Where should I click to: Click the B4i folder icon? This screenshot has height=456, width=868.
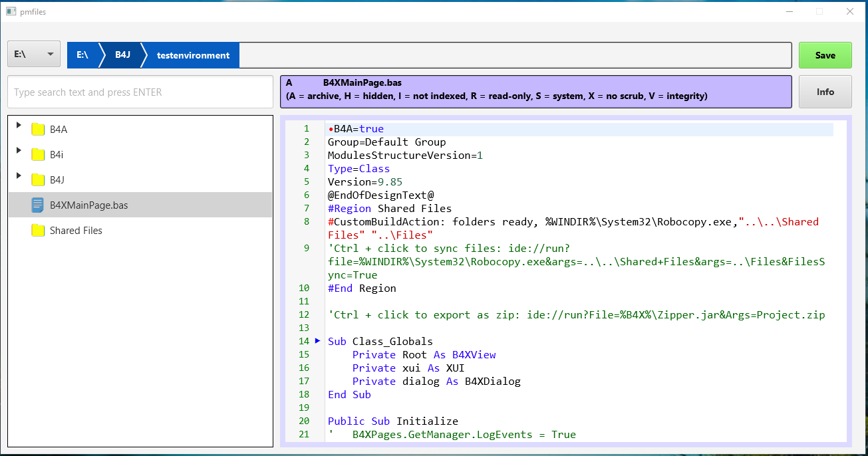pos(38,155)
